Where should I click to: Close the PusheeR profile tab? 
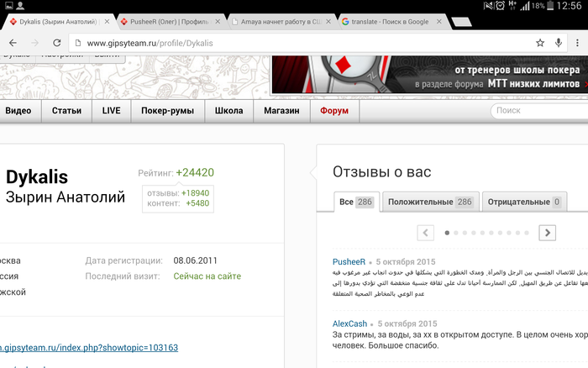[218, 22]
